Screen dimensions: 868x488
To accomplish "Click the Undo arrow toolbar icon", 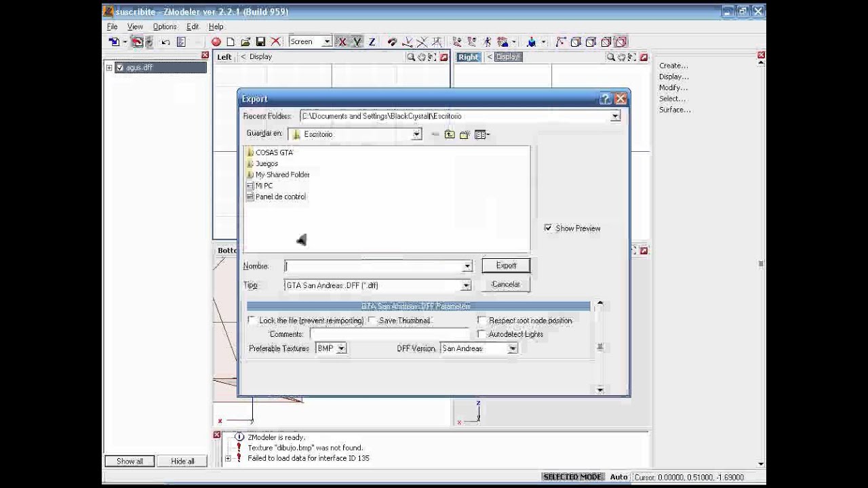I will pos(165,42).
